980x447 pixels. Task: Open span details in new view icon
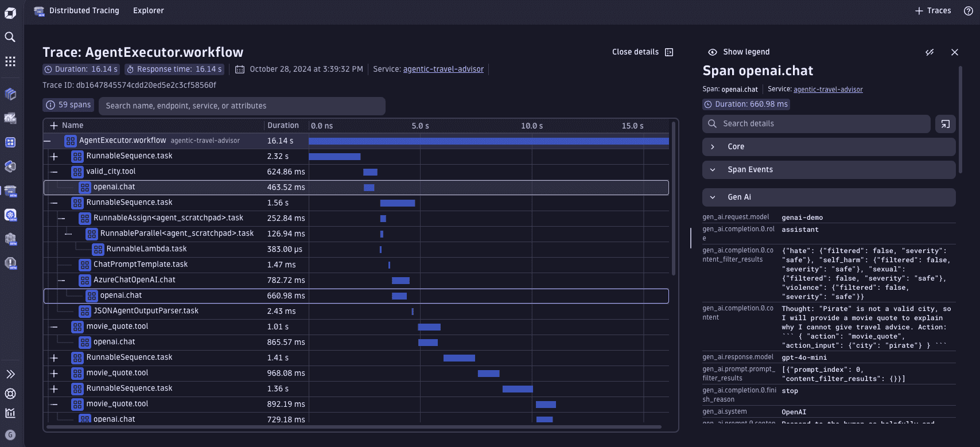click(946, 124)
